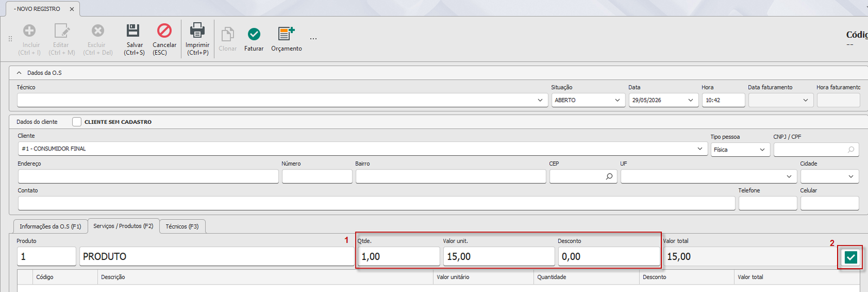Click the Quantidade column header
The height and width of the screenshot is (292, 868).
[587, 277]
